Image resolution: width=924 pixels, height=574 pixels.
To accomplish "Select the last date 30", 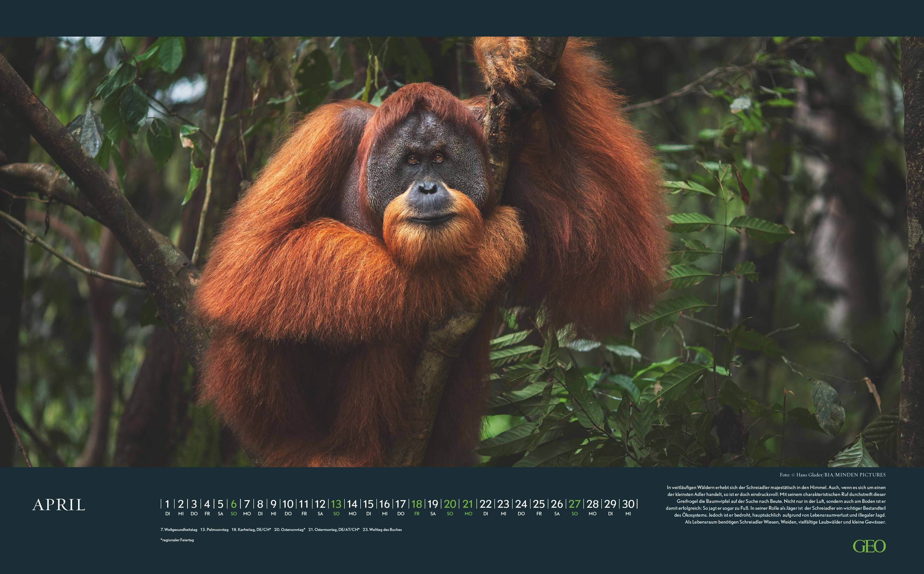I will tap(628, 504).
